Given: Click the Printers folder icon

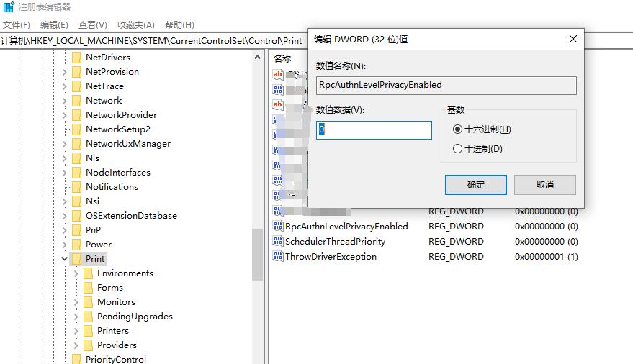Looking at the screenshot, I should (x=88, y=331).
